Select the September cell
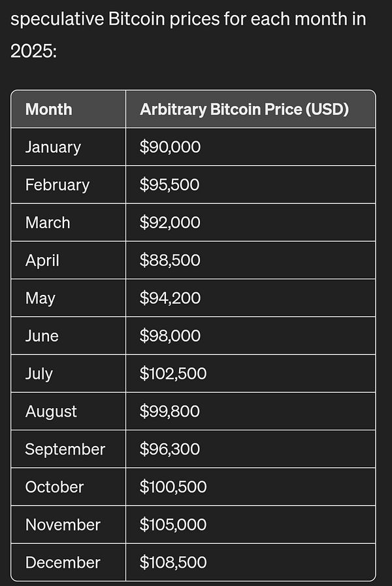 click(65, 449)
